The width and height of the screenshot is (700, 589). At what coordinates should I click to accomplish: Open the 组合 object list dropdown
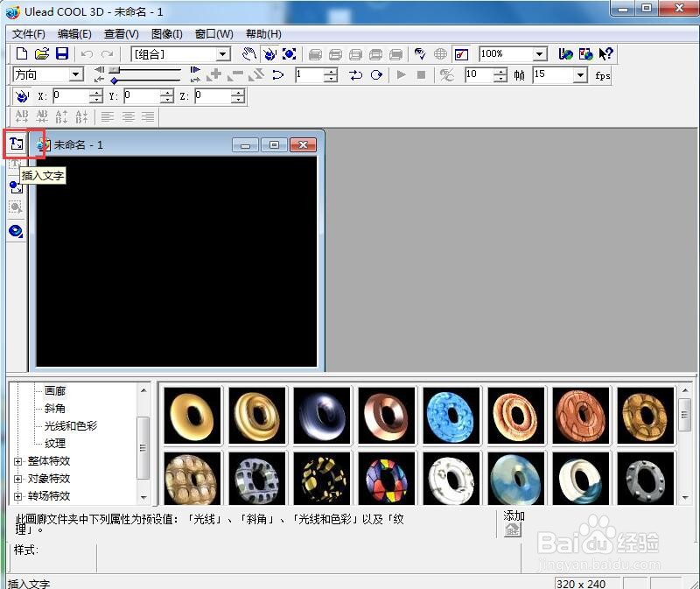tap(222, 54)
